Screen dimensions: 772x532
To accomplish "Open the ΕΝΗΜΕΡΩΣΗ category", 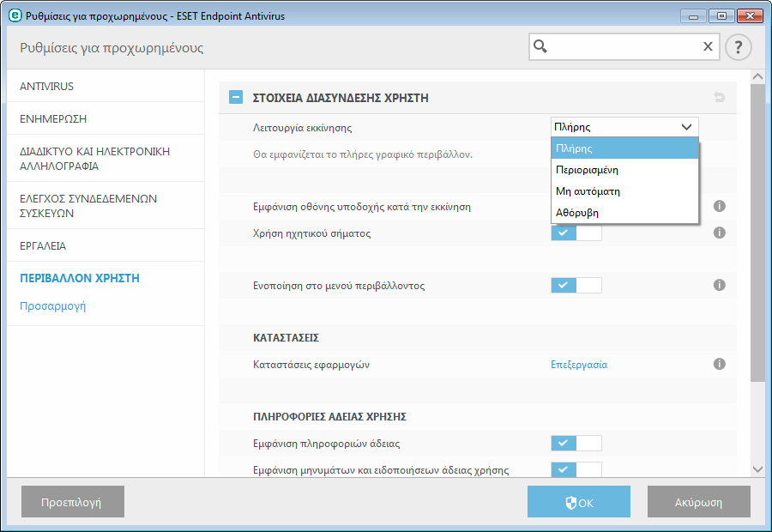I will (x=106, y=118).
